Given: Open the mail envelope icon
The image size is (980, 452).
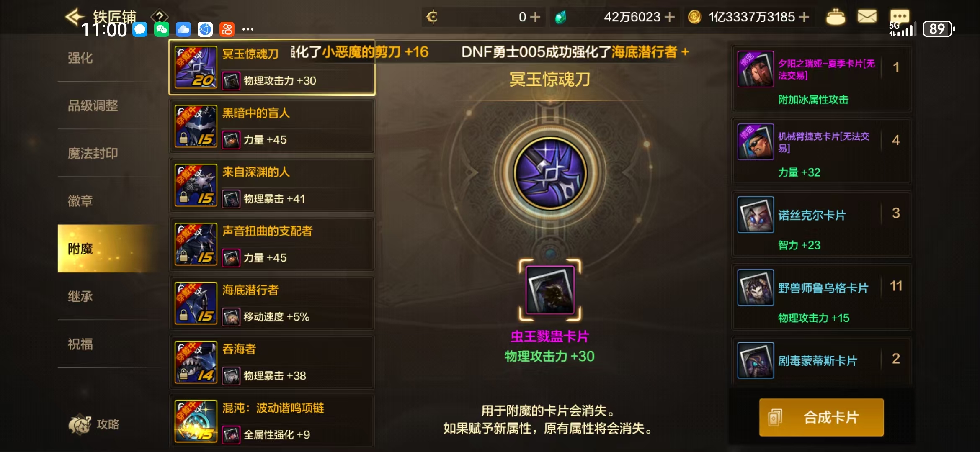Looking at the screenshot, I should [867, 17].
